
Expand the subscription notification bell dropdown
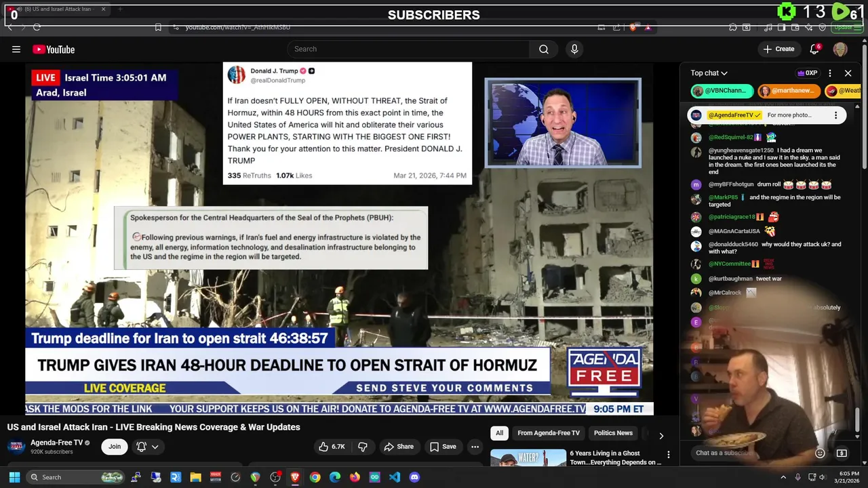click(147, 446)
